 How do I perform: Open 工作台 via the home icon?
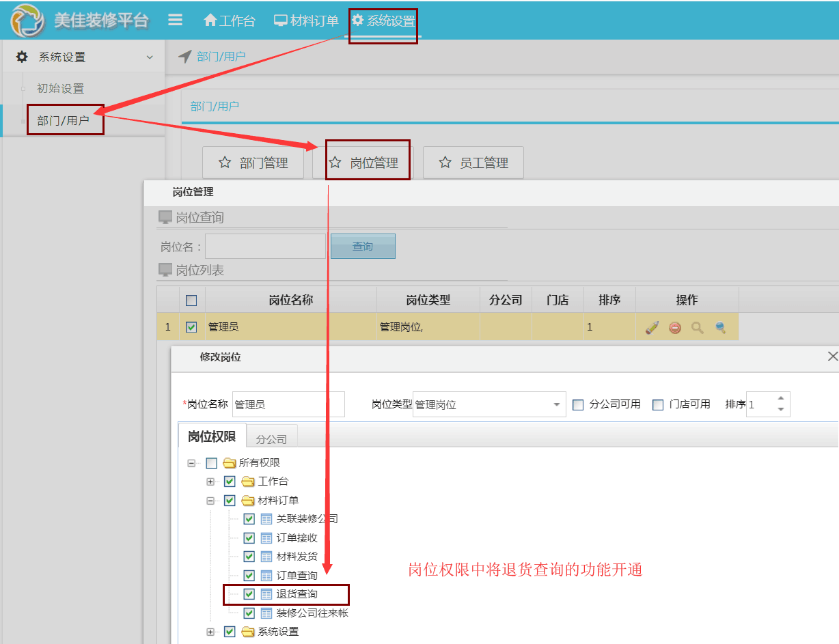point(229,20)
